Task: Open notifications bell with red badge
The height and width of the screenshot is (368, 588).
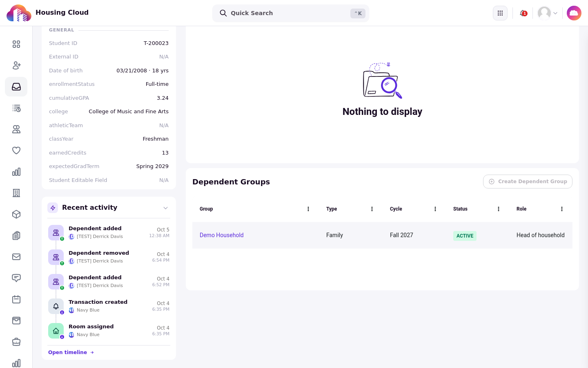Action: click(x=523, y=13)
